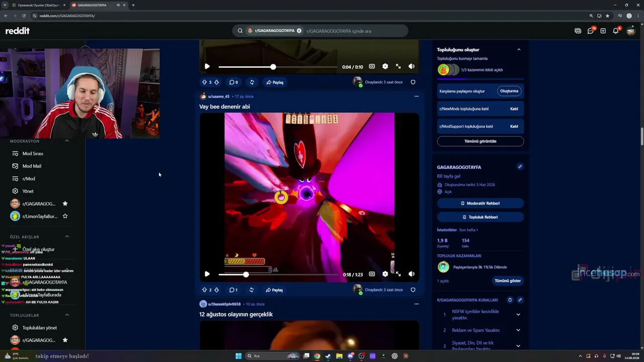Image resolution: width=644 pixels, height=362 pixels.
Task: Open the Reddit home logo
Action: point(18,31)
